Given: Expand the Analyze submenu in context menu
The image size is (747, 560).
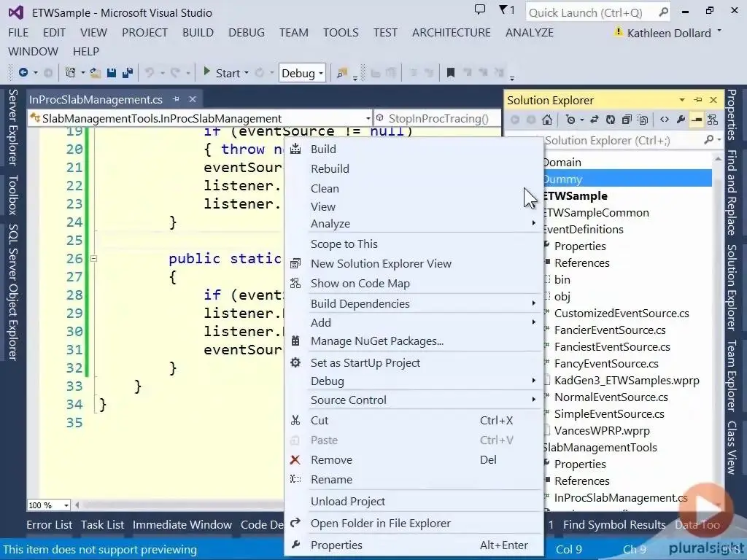Looking at the screenshot, I should pyautogui.click(x=533, y=223).
